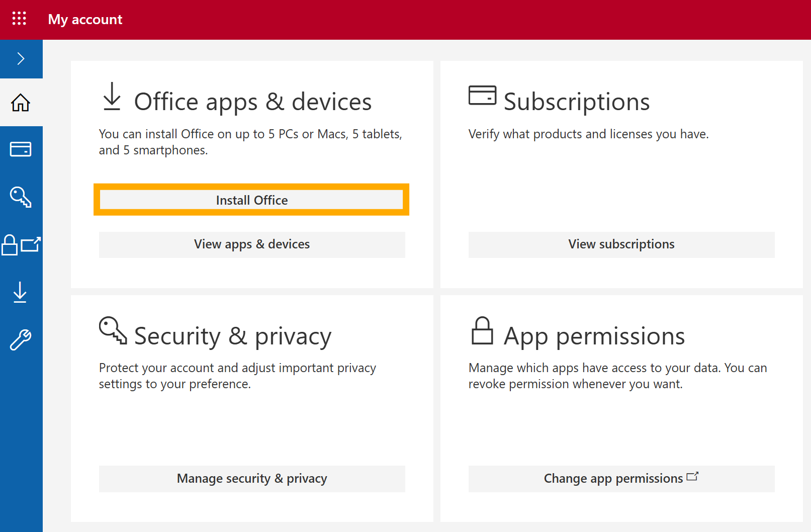Click the Install Office button
This screenshot has height=532, width=811.
[251, 200]
